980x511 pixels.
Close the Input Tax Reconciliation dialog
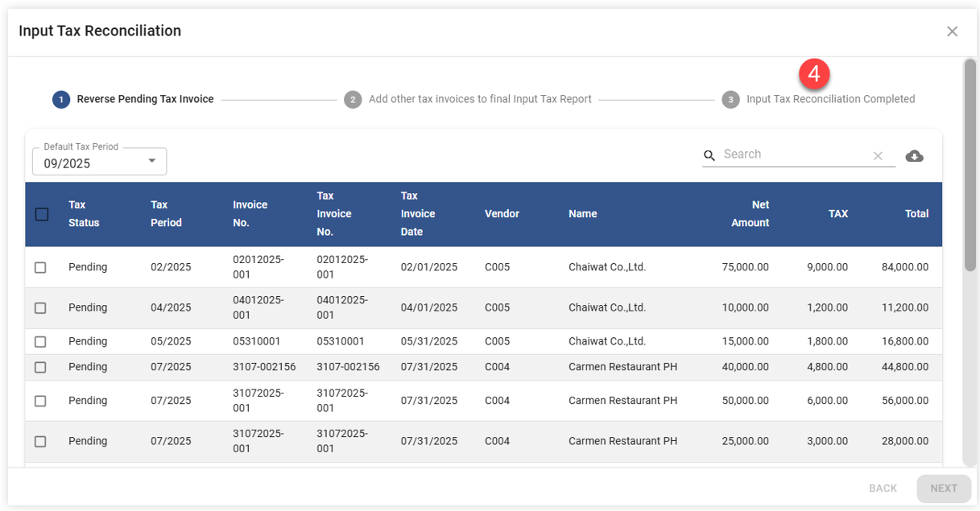click(952, 31)
